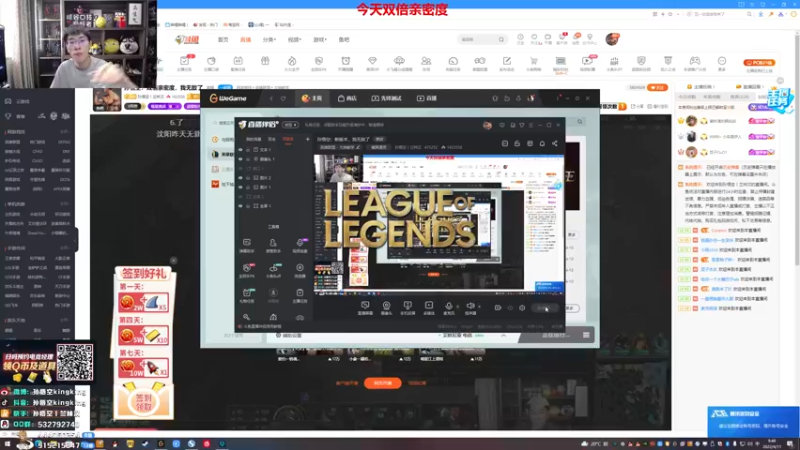Open the shopping cart icon in Huya toolbar
800x450 pixels.
coord(534,61)
